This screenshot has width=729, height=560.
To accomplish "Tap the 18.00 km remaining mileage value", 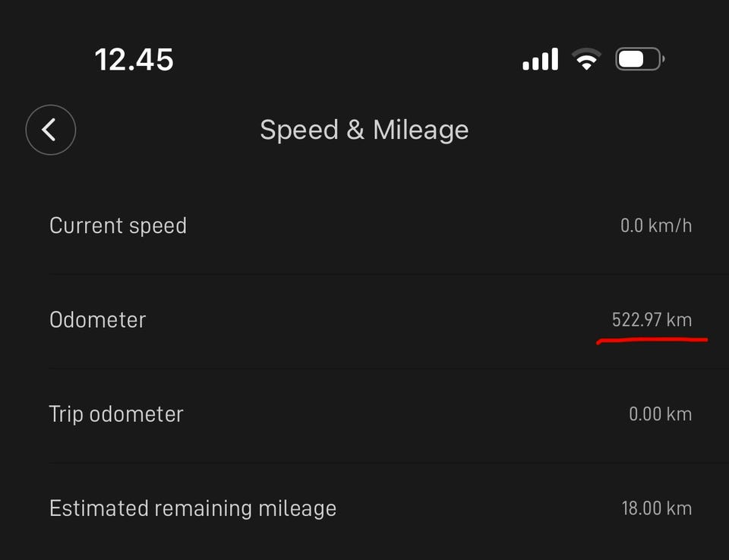I will [x=656, y=508].
